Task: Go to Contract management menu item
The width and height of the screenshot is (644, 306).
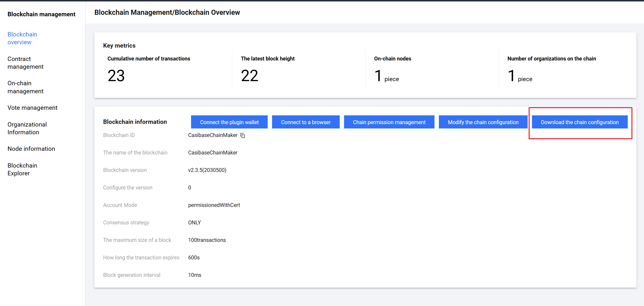Action: coord(25,63)
